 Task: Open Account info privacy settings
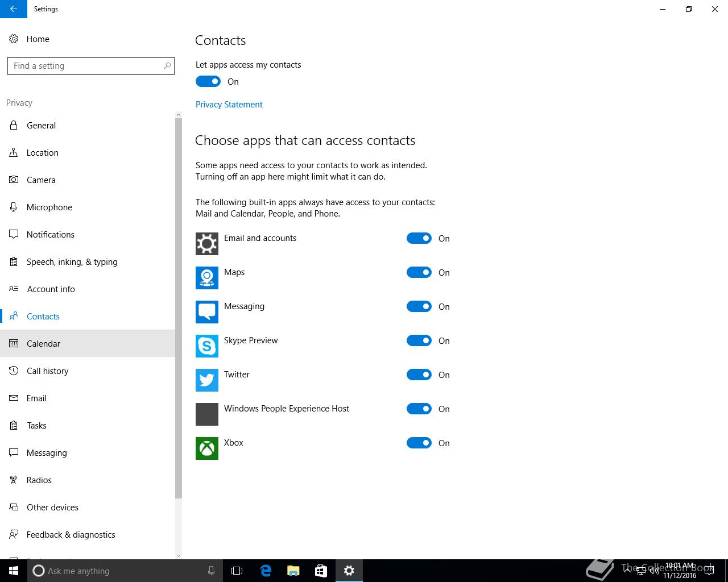88,289
